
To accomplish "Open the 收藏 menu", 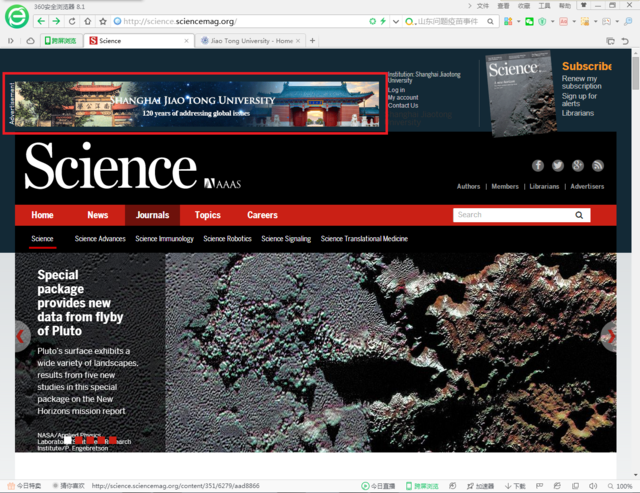I will [524, 6].
